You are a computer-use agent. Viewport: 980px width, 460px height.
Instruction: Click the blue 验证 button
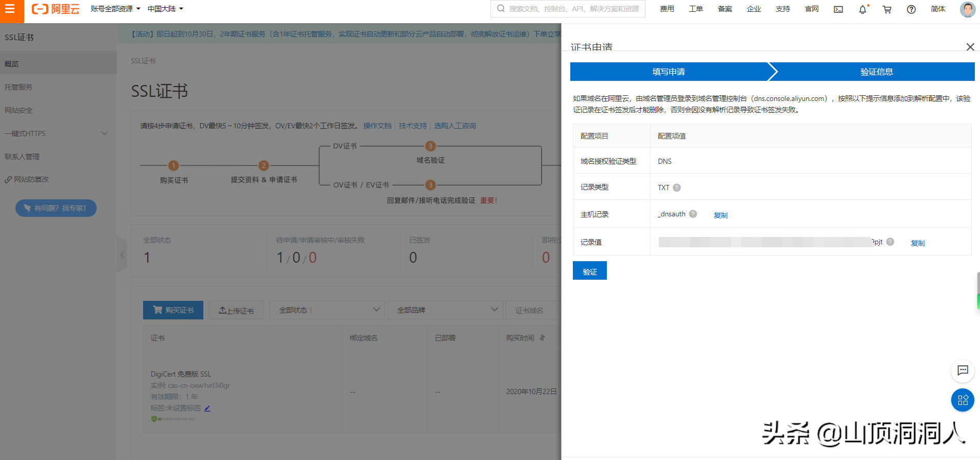[x=590, y=270]
